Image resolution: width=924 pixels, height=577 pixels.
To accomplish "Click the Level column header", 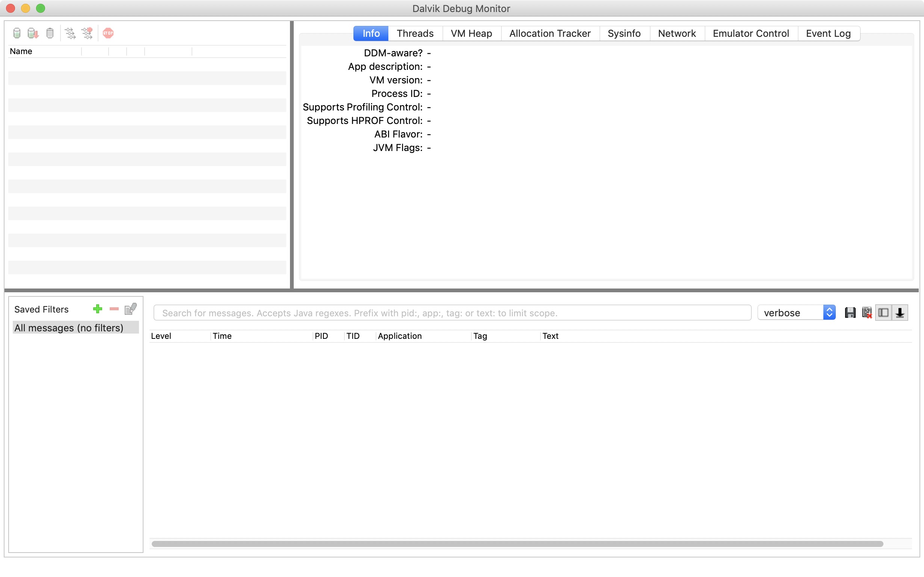I will pyautogui.click(x=180, y=336).
